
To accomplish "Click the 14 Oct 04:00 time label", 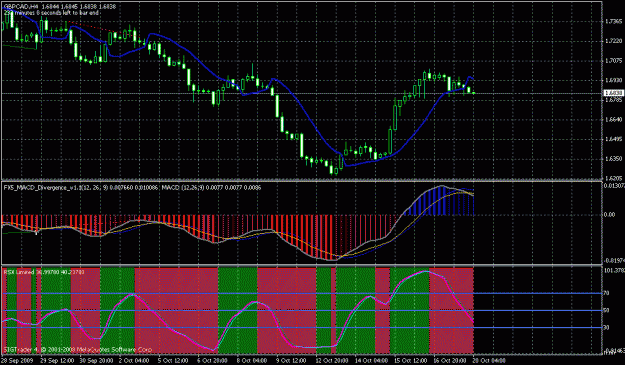I will point(371,361).
